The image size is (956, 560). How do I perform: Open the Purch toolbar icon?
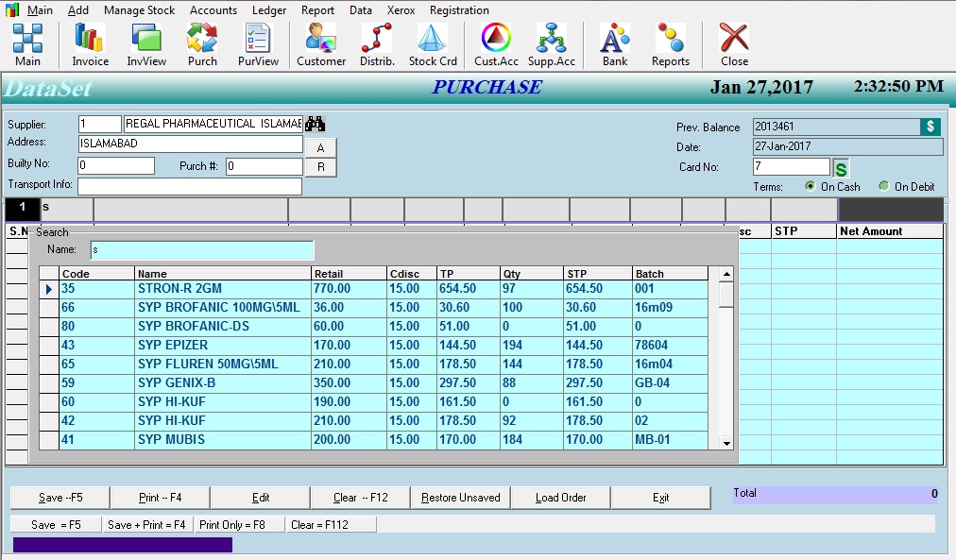(202, 44)
